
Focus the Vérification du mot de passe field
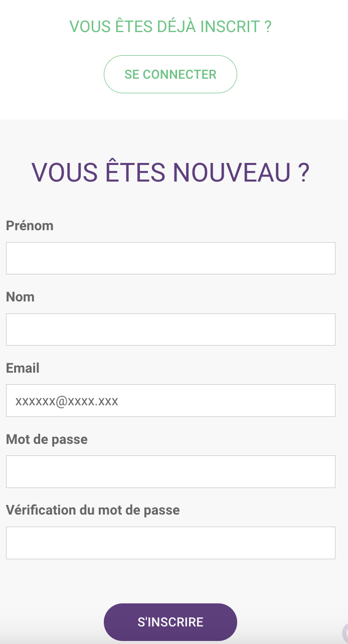[170, 543]
